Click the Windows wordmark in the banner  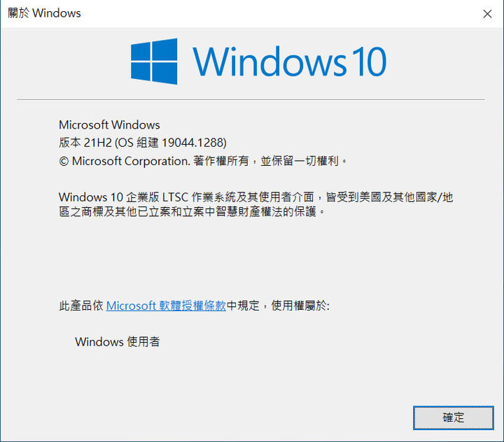click(x=269, y=62)
